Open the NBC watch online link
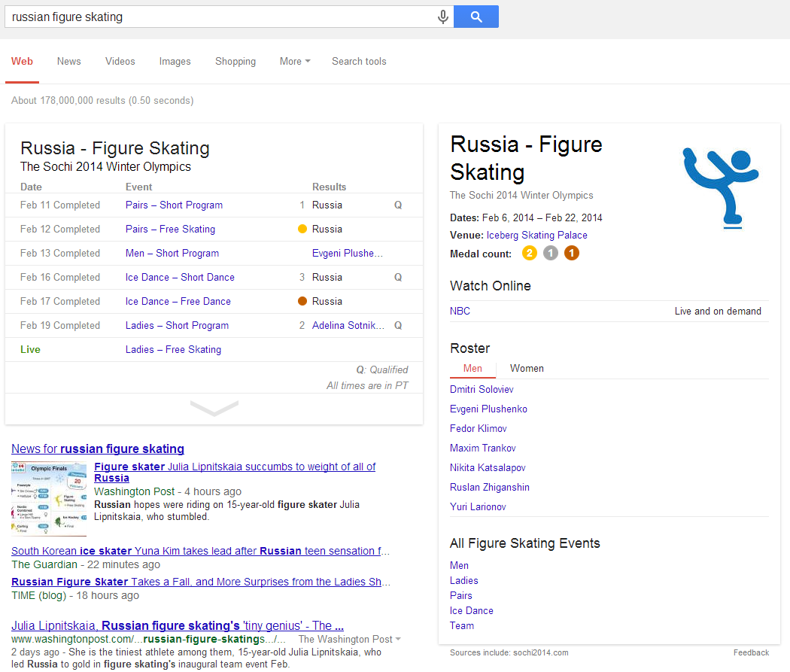The width and height of the screenshot is (790, 672). pyautogui.click(x=460, y=311)
